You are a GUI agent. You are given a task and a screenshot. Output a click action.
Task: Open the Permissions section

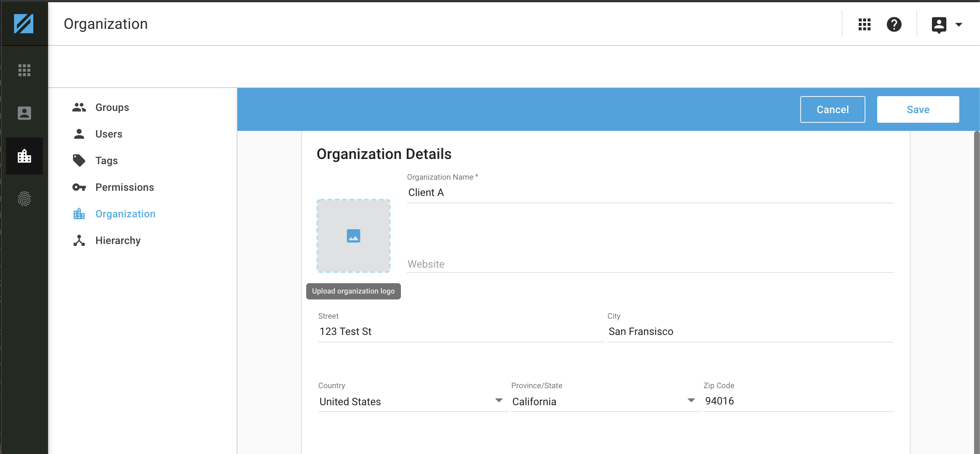point(124,187)
